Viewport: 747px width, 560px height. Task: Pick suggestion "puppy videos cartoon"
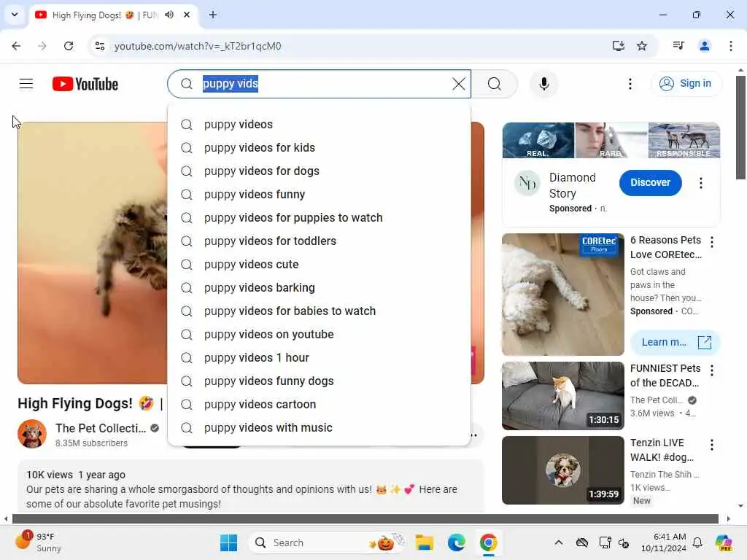click(x=319, y=404)
